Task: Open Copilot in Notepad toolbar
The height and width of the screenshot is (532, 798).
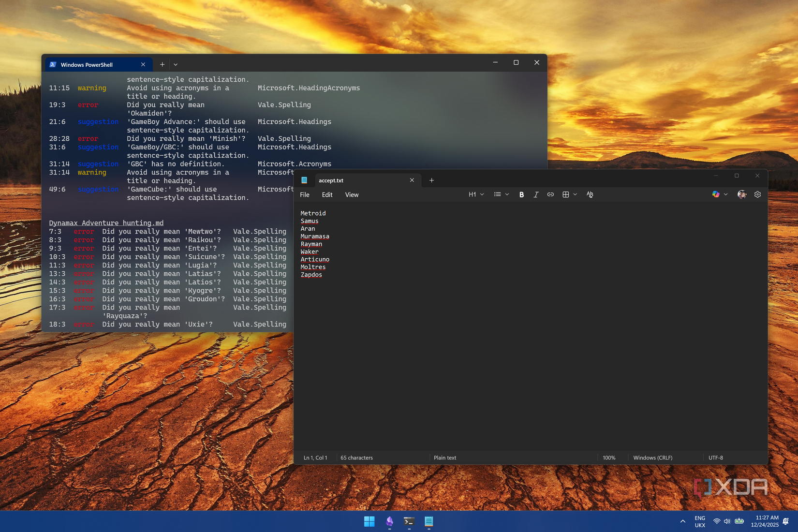Action: tap(716, 194)
